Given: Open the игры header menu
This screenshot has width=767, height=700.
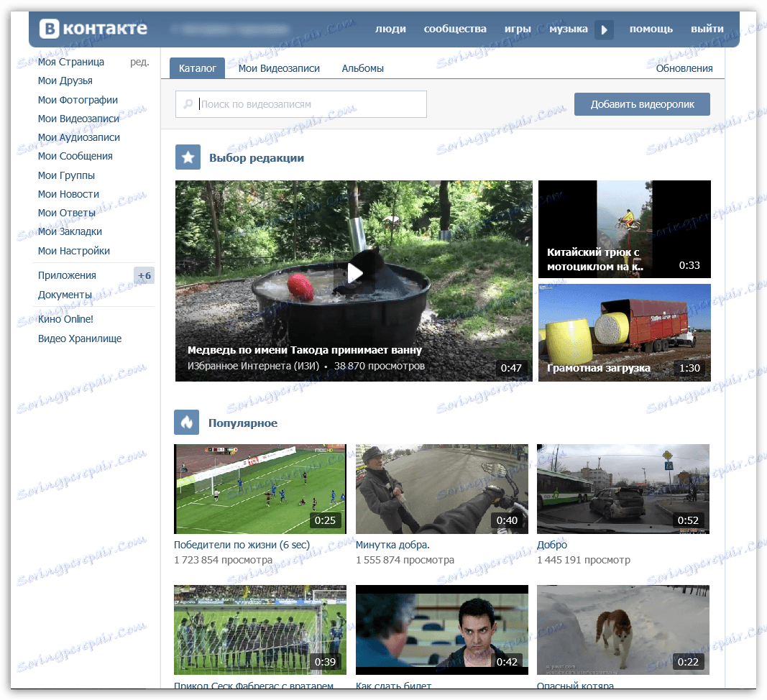Looking at the screenshot, I should pyautogui.click(x=518, y=29).
